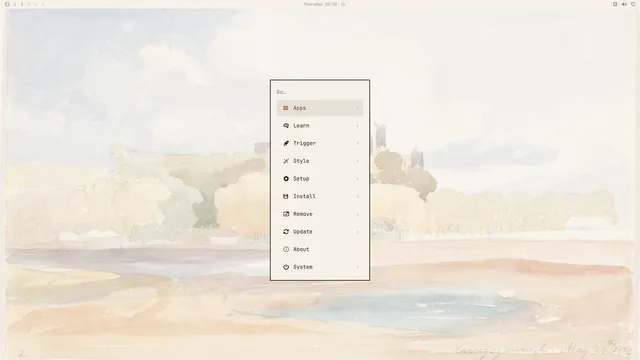Pick the Style menu entry label
Screen dimensions: 640x360
point(301,161)
